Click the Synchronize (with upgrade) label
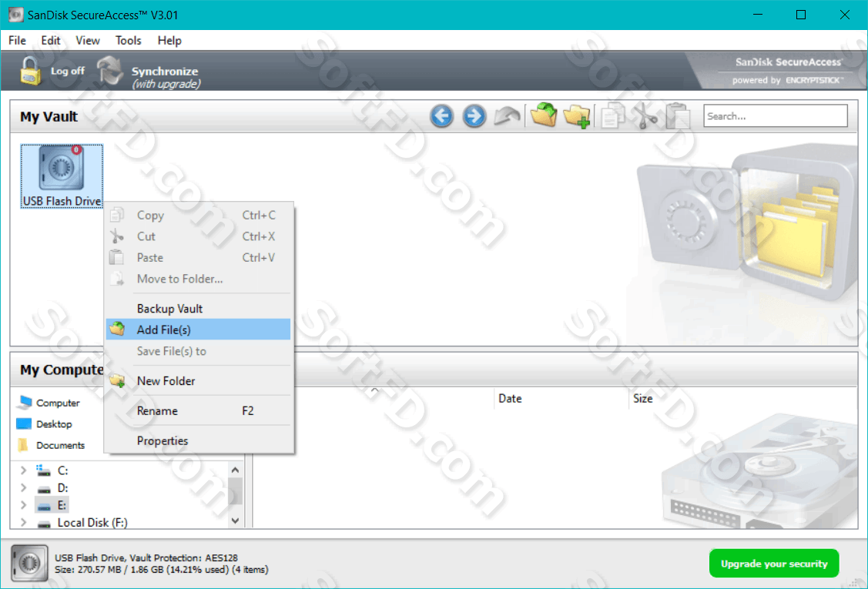This screenshot has width=868, height=589. pyautogui.click(x=166, y=78)
